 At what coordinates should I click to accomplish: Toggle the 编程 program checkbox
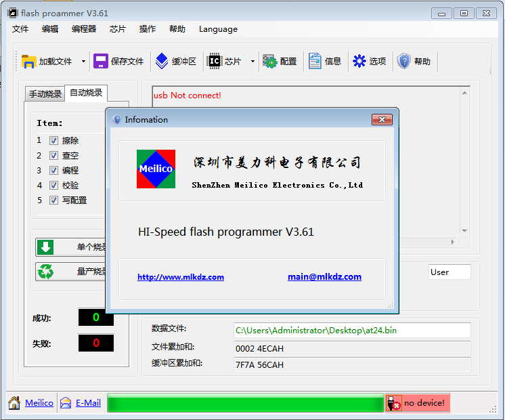(53, 170)
